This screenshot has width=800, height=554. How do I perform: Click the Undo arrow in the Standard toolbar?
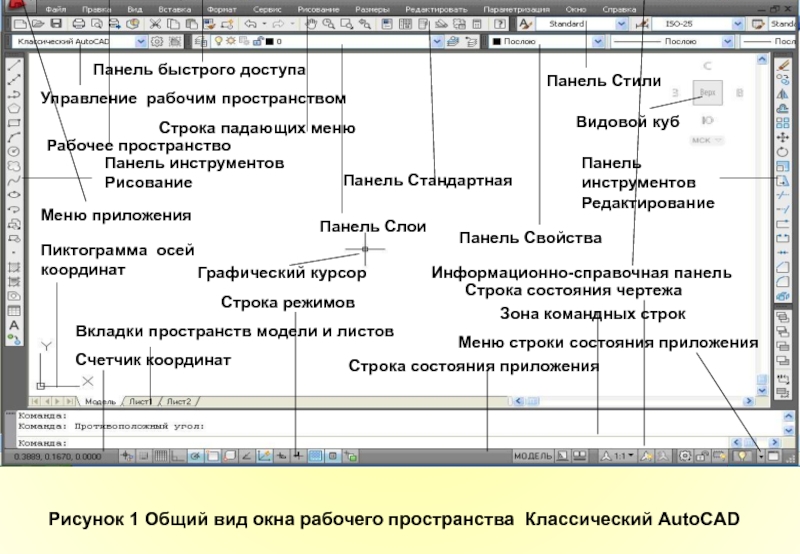[247, 23]
